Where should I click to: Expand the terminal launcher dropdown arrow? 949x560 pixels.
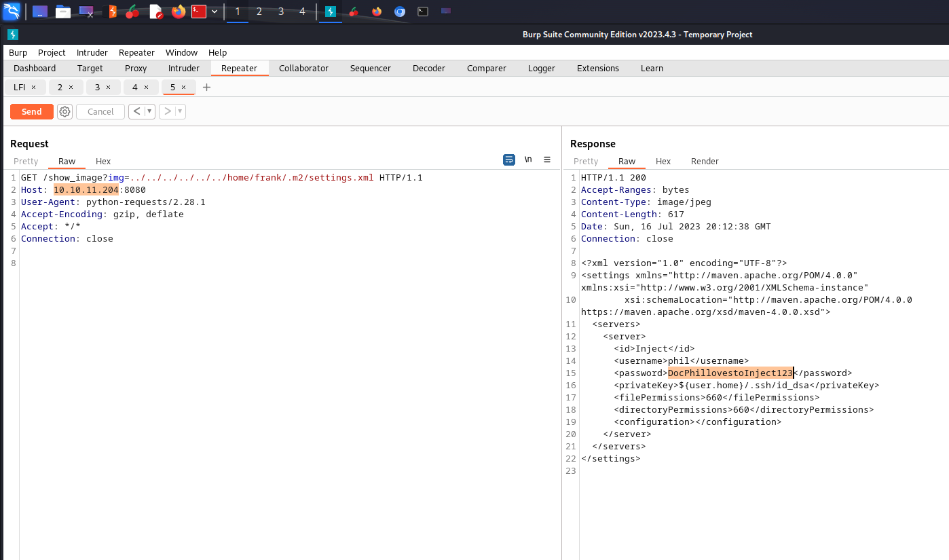[x=215, y=12]
